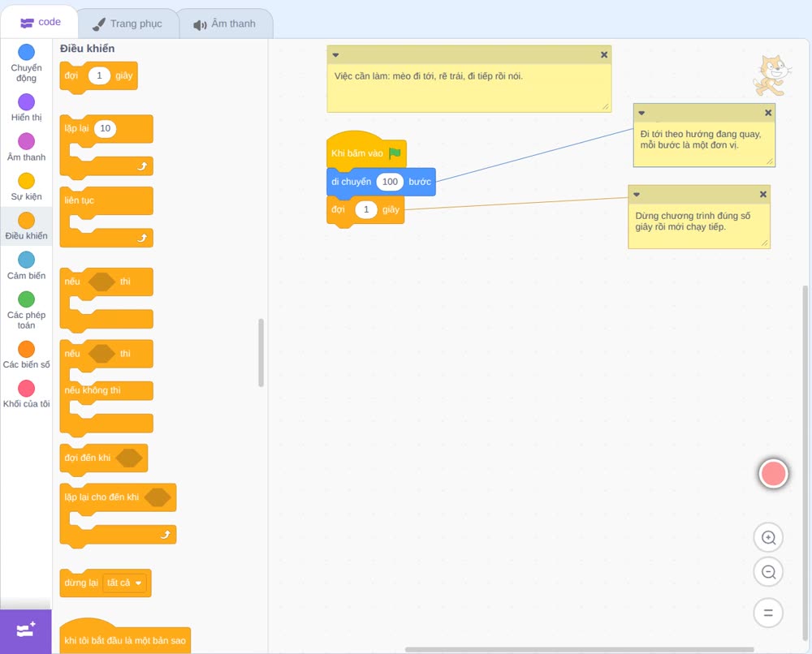Switch to the Trang phục tab
812x654 pixels.
click(127, 24)
